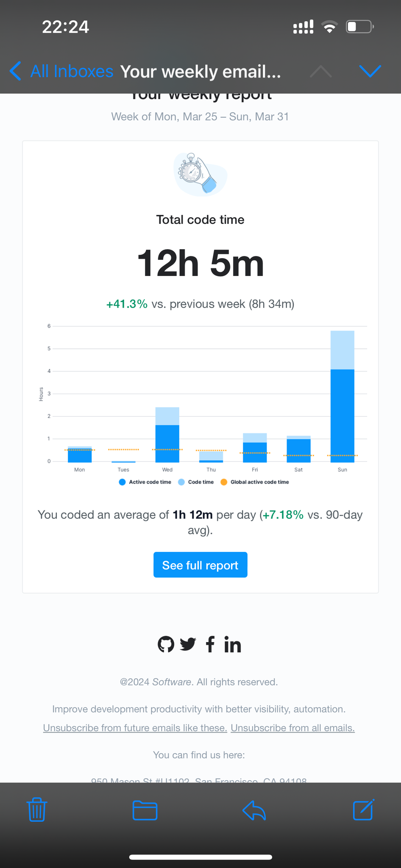Tap the reply arrow icon
This screenshot has height=868, width=401.
pyautogui.click(x=254, y=810)
